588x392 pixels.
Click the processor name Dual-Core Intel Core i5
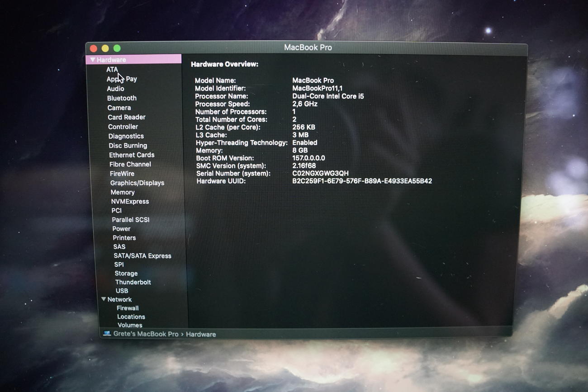pyautogui.click(x=328, y=96)
